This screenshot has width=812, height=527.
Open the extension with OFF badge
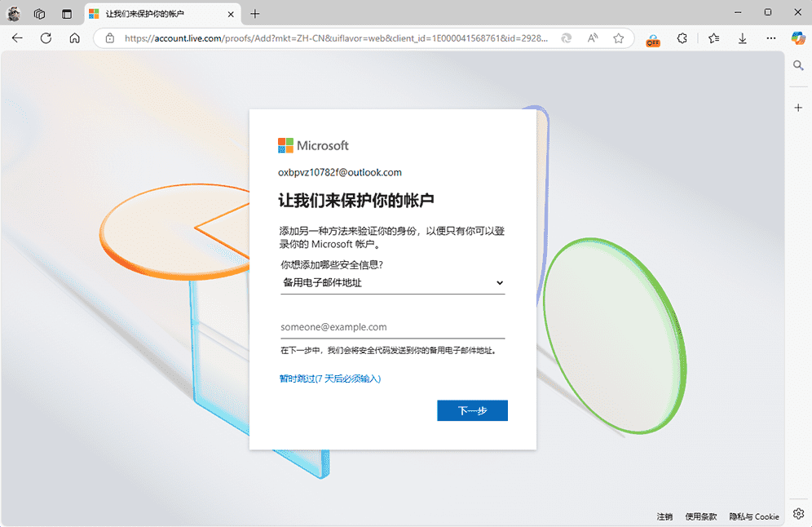653,39
